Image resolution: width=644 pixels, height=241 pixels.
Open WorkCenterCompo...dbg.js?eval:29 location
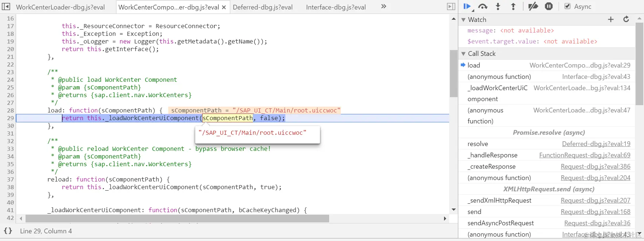click(580, 65)
